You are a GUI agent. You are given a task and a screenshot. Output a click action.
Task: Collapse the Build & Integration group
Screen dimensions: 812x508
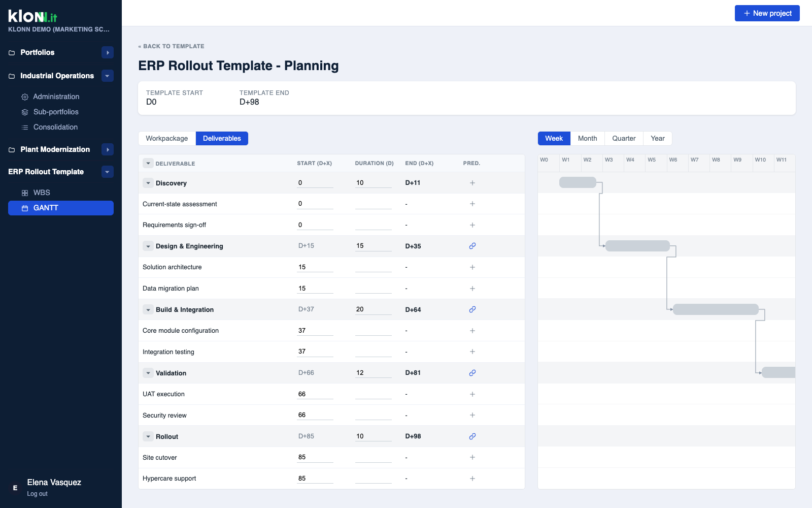point(148,309)
